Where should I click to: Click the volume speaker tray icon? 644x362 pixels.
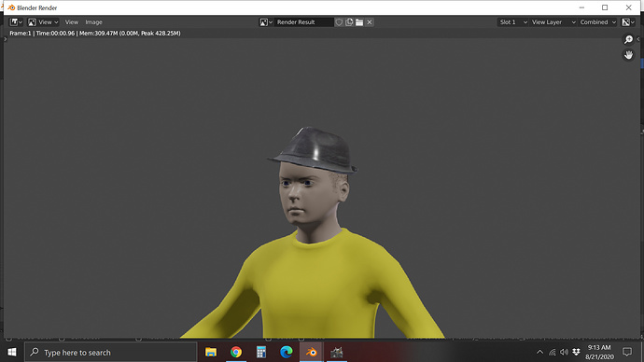565,352
